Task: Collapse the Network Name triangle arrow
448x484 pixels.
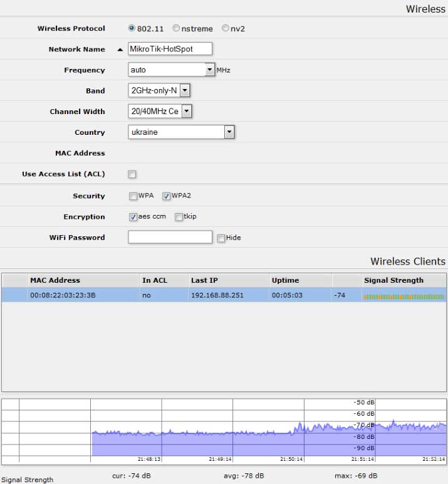Action: coord(120,50)
